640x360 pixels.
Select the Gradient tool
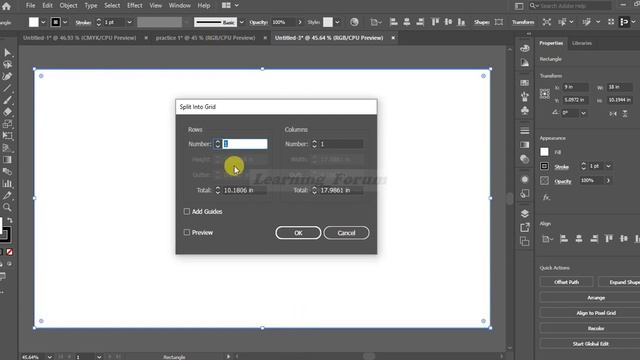click(x=7, y=160)
